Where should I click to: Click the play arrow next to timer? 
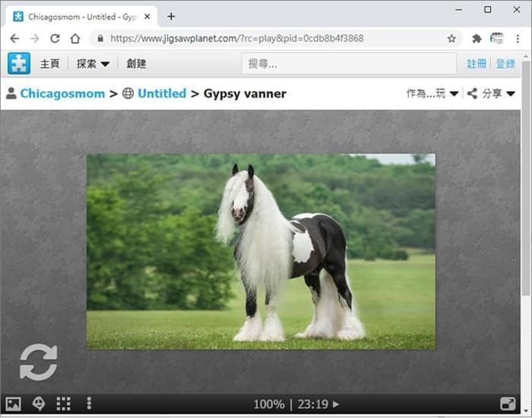point(336,404)
